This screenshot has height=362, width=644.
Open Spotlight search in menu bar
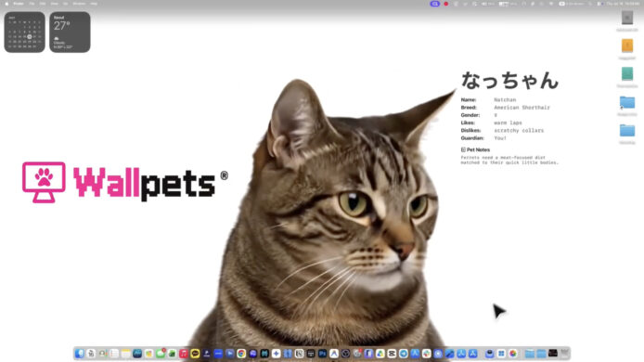590,4
